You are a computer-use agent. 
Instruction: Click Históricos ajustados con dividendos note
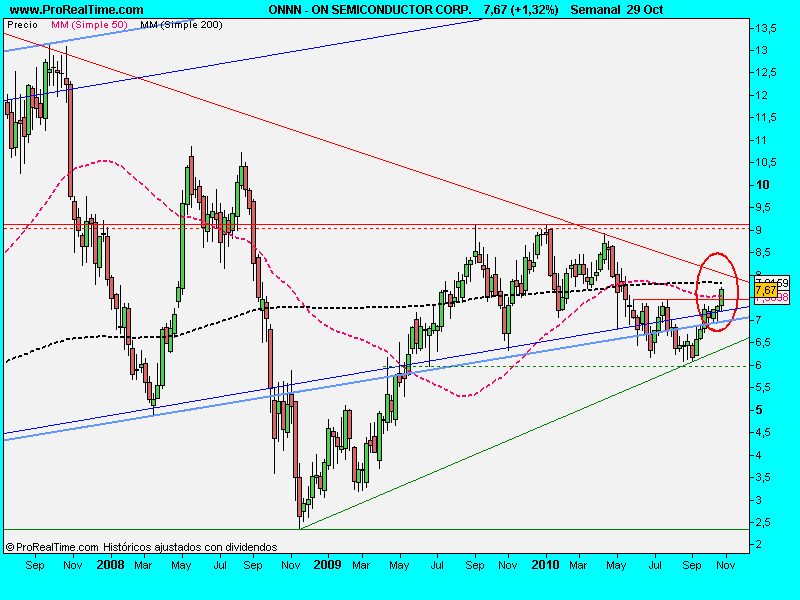(x=190, y=547)
